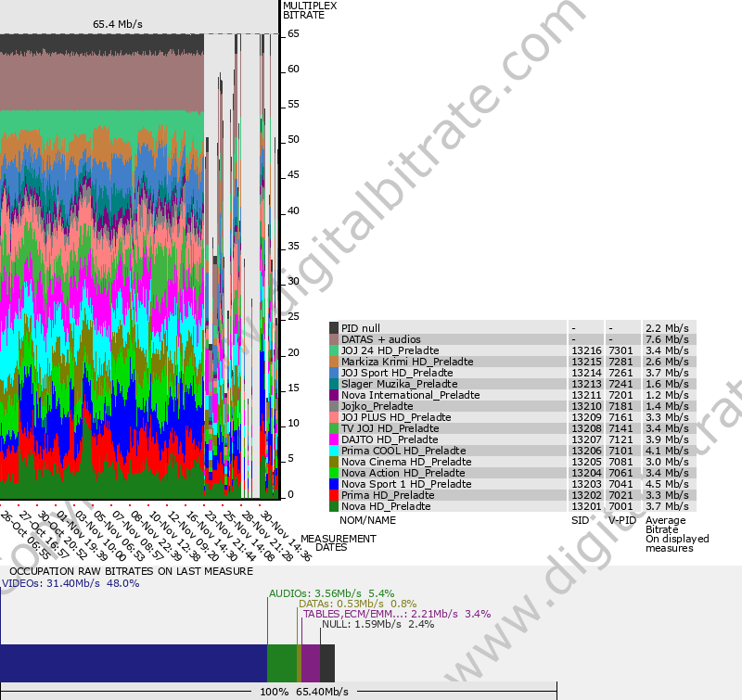Click V-PID value 7041
Viewport: 742px width, 700px height.
pyautogui.click(x=620, y=484)
